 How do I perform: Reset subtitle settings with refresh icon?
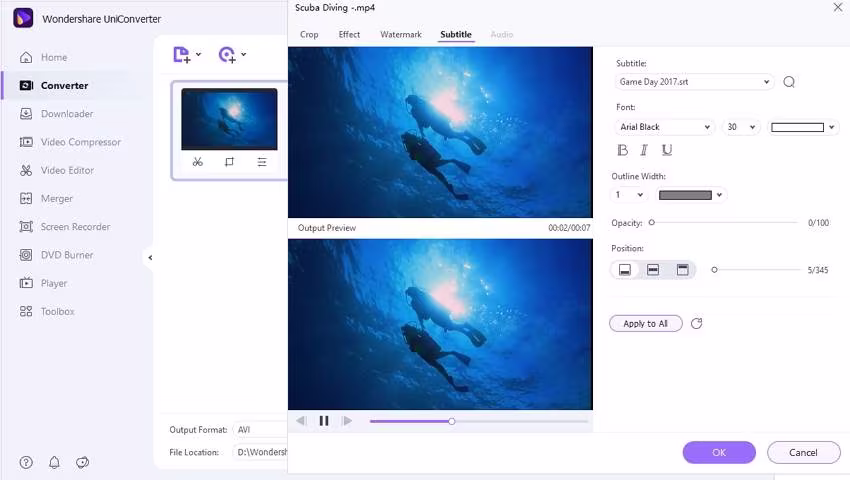click(697, 323)
